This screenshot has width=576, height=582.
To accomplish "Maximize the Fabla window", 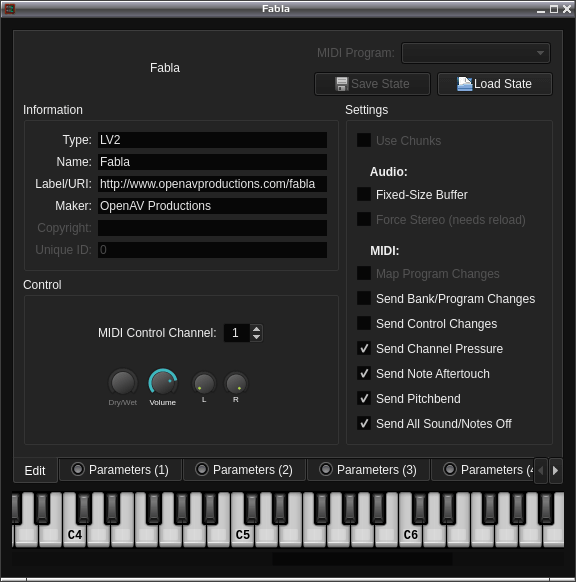I will tap(554, 9).
